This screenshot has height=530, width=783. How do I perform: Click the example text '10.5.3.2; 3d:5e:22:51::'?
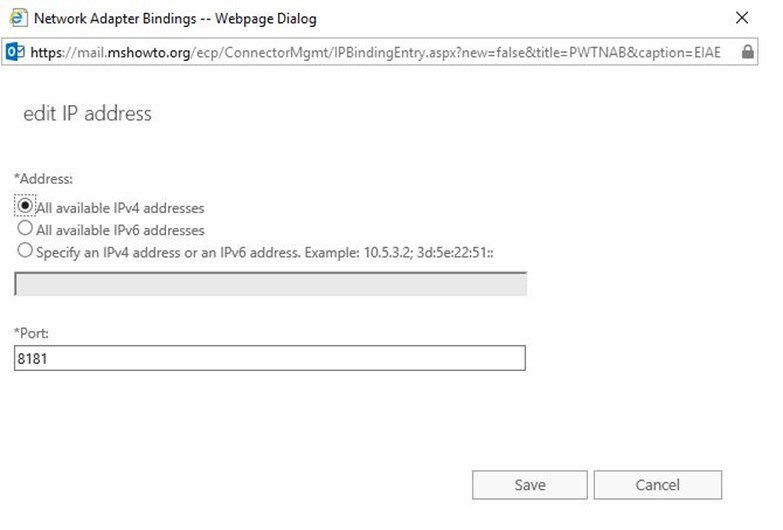(x=428, y=252)
